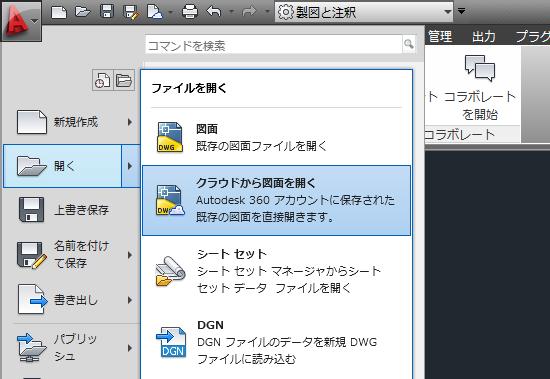Click the パブリッシュ network folder icon
This screenshot has height=379, width=550.
point(32,347)
